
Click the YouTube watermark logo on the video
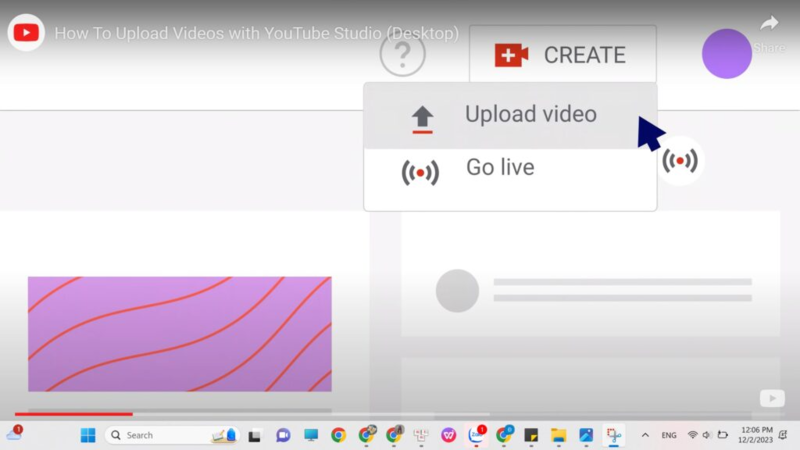point(771,398)
